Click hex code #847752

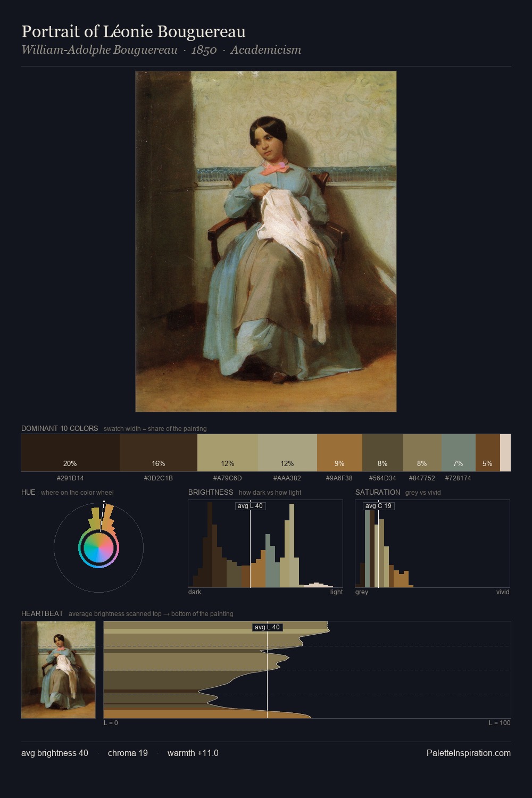(422, 478)
